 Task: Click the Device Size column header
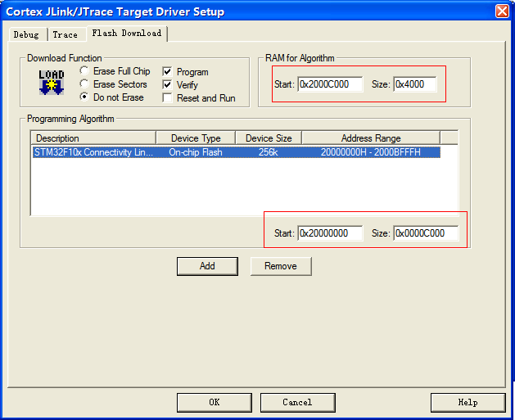click(269, 138)
